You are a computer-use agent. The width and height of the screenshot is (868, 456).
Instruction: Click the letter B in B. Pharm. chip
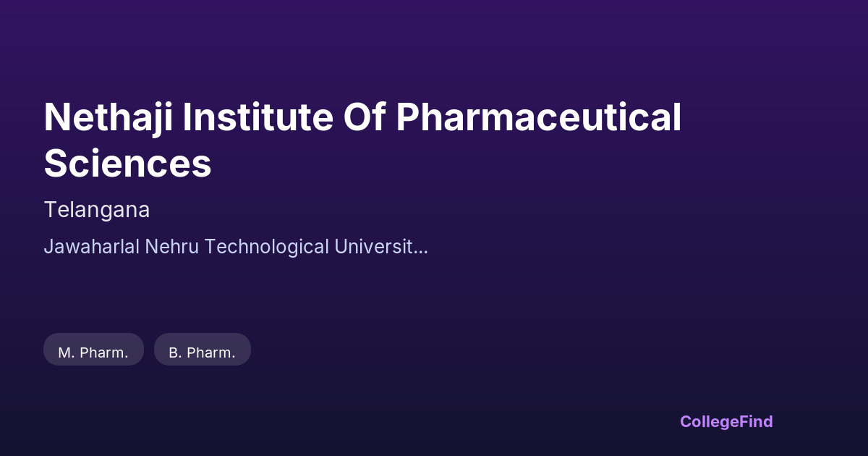click(174, 353)
